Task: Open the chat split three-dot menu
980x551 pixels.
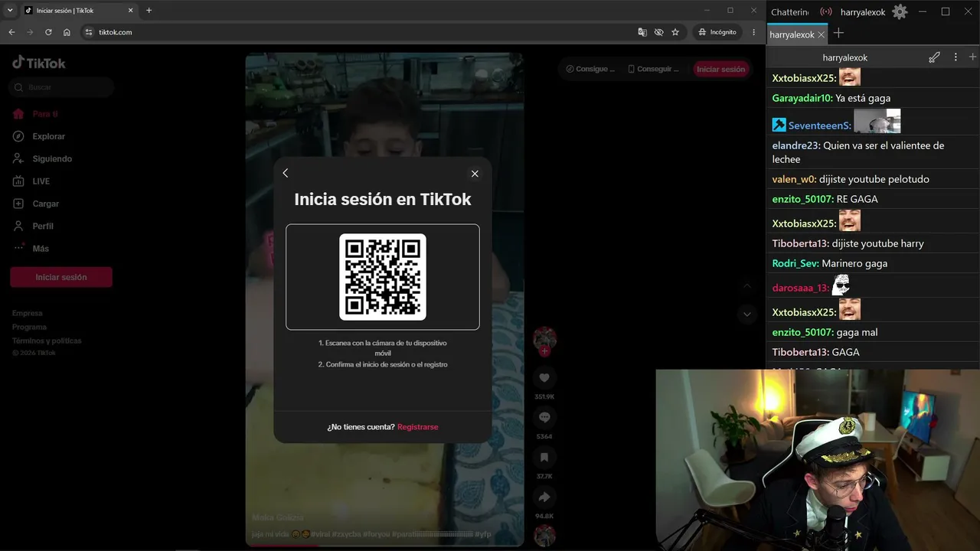Action: [x=955, y=57]
